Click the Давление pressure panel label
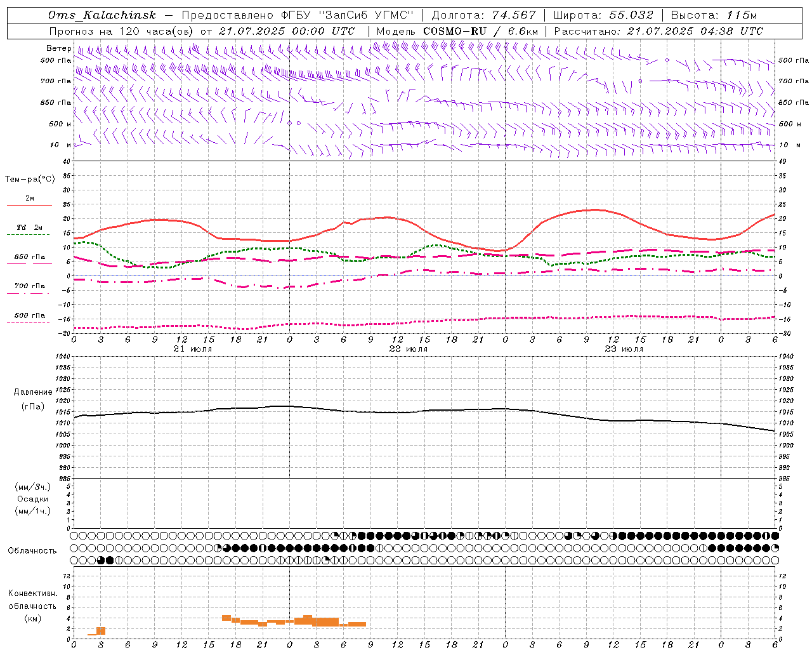This screenshot has width=812, height=650. (33, 393)
